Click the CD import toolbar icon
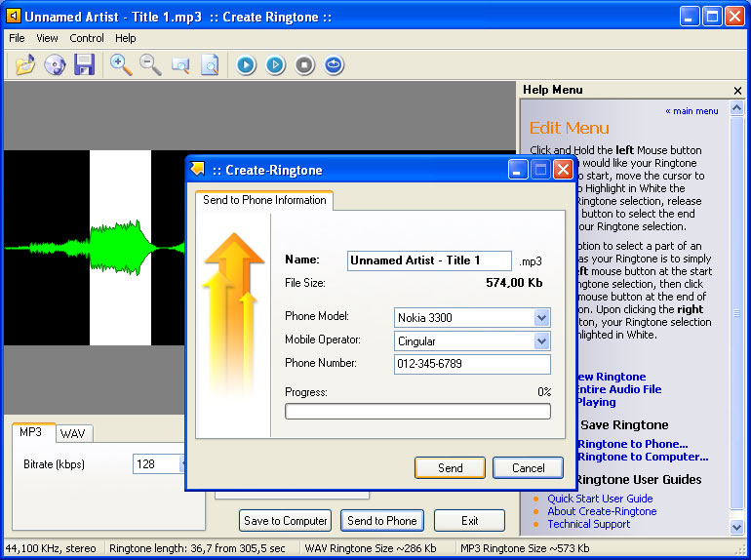Viewport: 751px width, 560px height. point(55,65)
